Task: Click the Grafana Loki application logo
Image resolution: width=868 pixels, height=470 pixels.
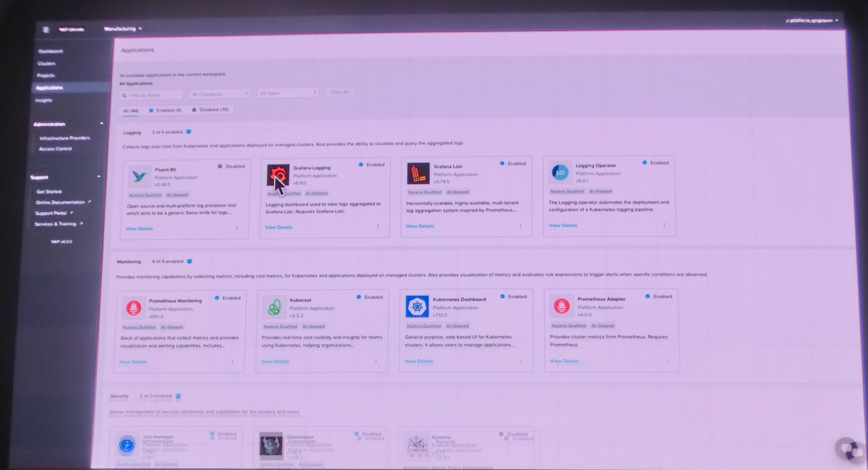Action: (418, 173)
